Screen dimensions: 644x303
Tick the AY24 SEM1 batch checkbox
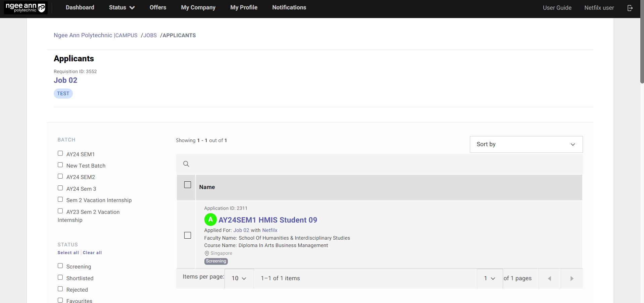click(x=60, y=154)
